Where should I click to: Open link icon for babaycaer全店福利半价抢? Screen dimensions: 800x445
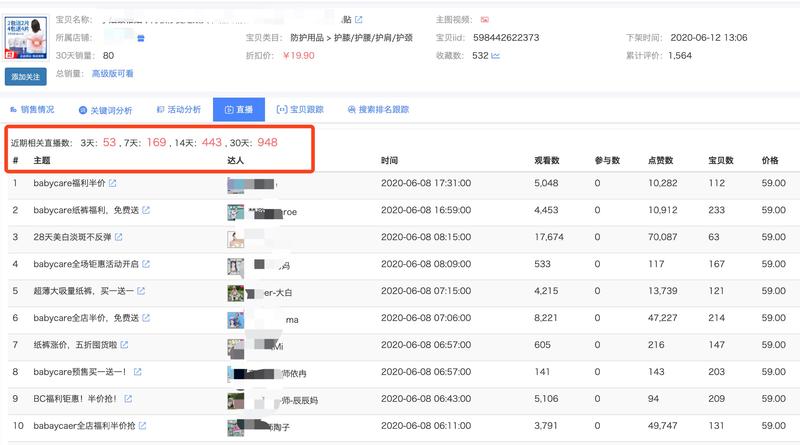[142, 426]
